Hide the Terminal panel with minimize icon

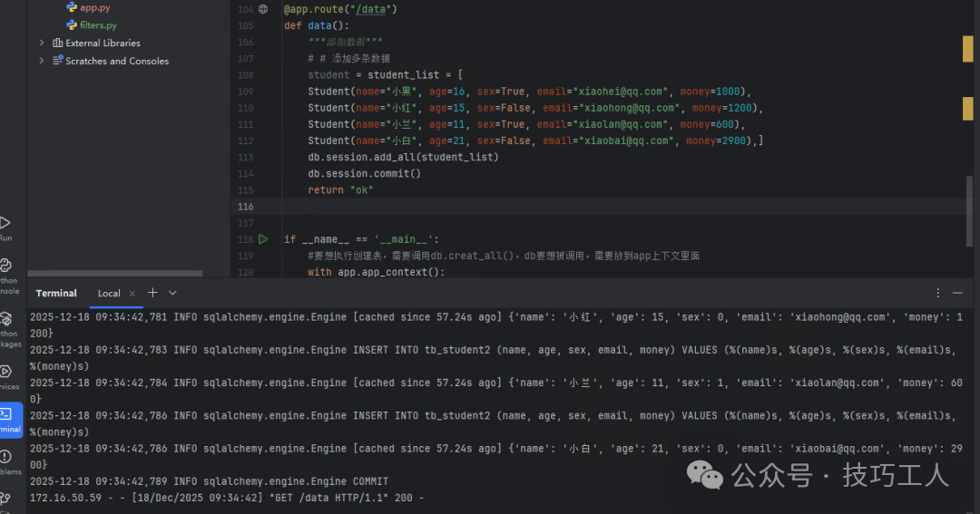(x=957, y=293)
